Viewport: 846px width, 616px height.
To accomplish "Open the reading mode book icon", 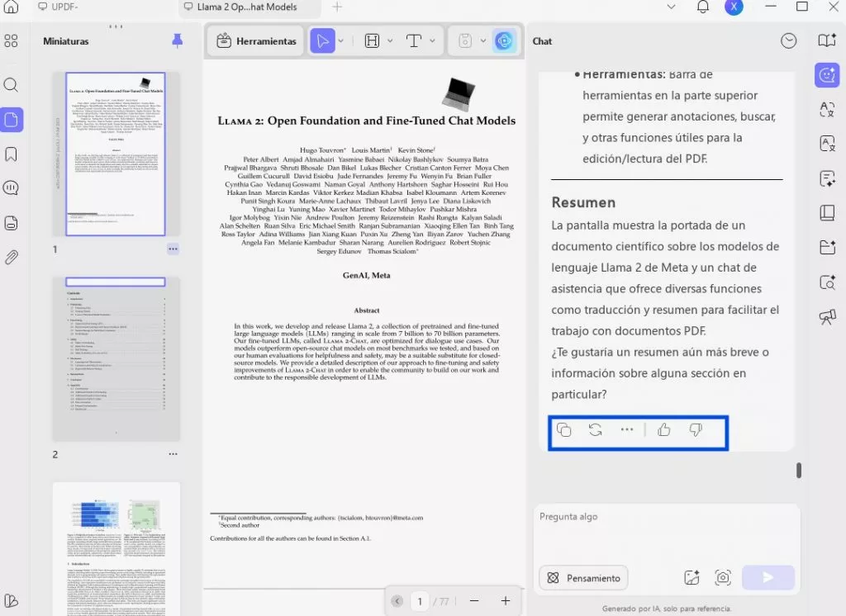I will coord(826,40).
